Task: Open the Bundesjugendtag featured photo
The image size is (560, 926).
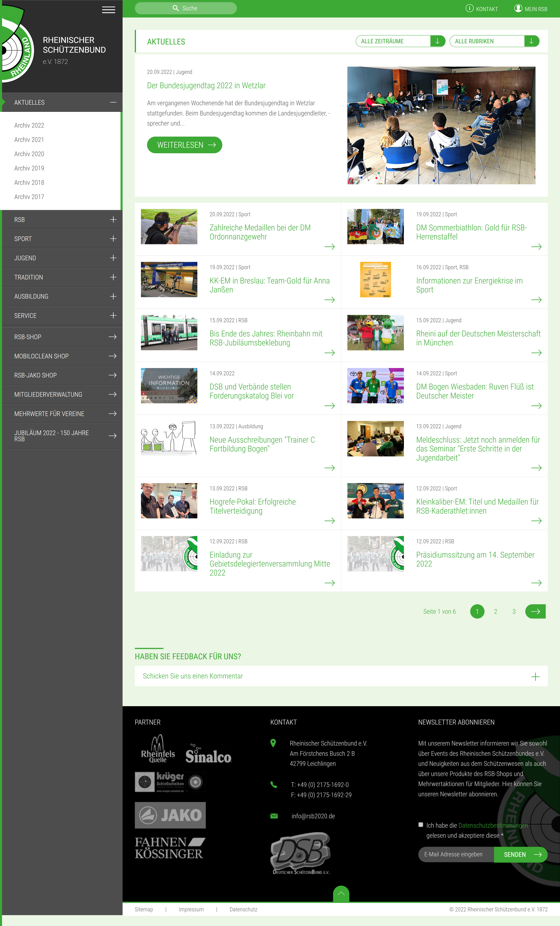Action: 441,126
